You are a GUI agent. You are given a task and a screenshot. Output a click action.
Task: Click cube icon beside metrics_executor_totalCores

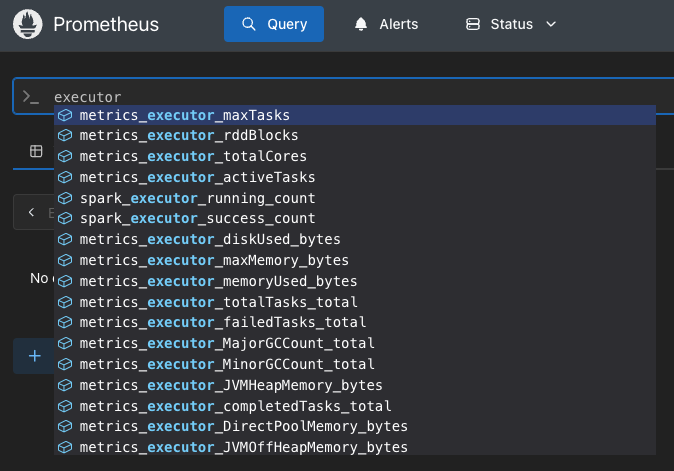(65, 156)
